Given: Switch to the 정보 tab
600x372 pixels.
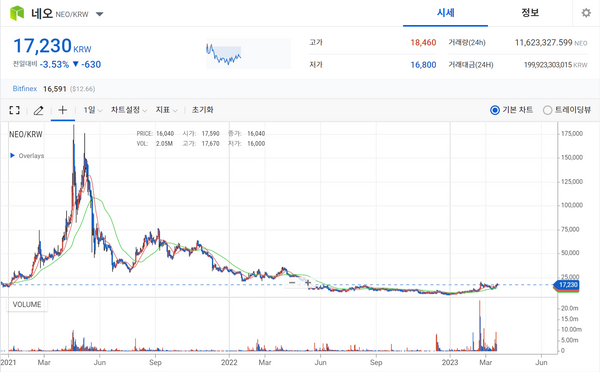Looking at the screenshot, I should coord(530,13).
